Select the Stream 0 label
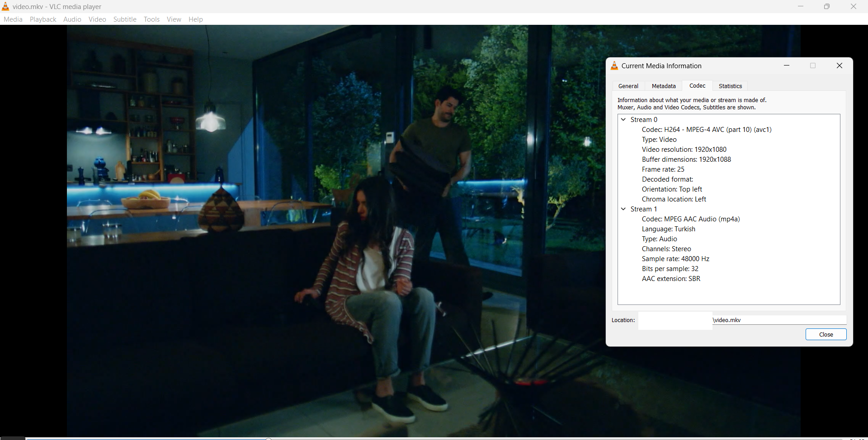The height and width of the screenshot is (440, 868). (x=644, y=120)
